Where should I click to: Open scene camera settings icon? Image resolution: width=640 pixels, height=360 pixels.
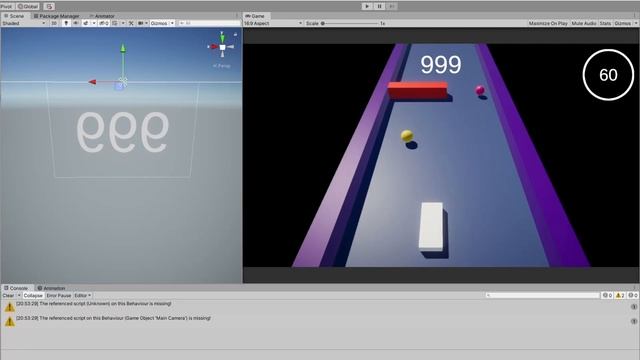click(x=141, y=23)
